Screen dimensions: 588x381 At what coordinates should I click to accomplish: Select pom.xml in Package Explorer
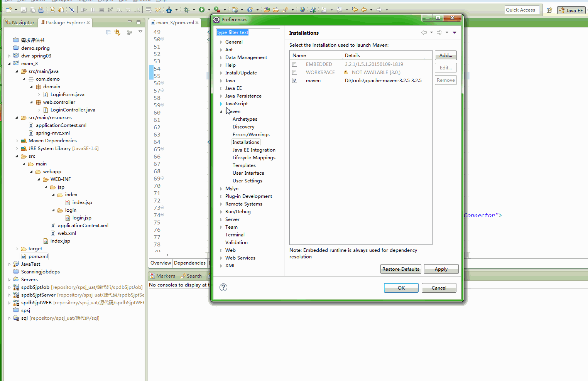pyautogui.click(x=38, y=256)
